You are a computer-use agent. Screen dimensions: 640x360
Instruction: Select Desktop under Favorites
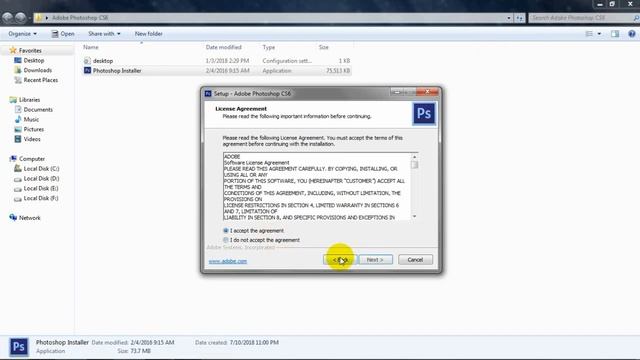[33, 60]
